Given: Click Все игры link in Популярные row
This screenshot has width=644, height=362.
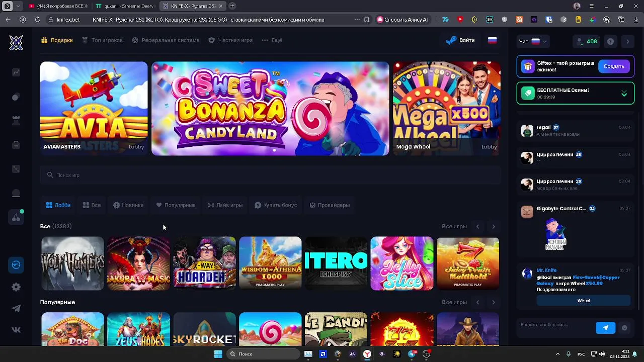Looking at the screenshot, I should coord(454,302).
